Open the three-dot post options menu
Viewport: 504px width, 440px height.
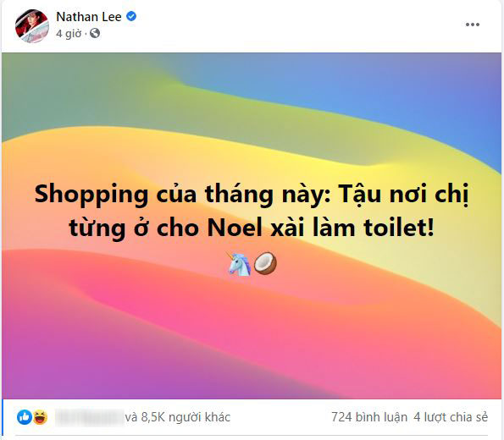pyautogui.click(x=473, y=25)
